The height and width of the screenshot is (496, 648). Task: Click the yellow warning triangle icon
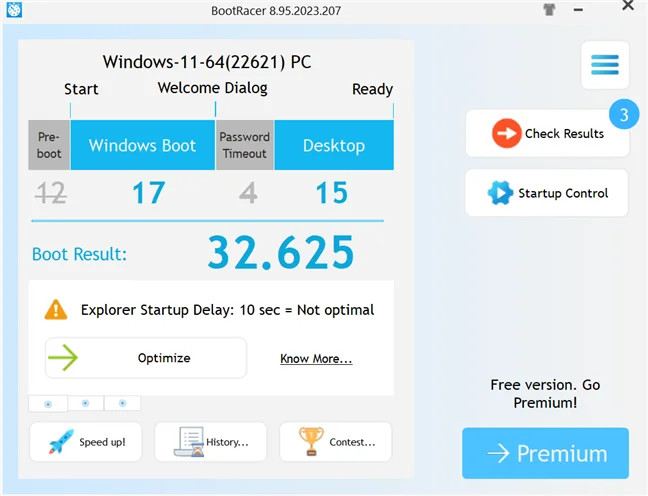(x=56, y=310)
